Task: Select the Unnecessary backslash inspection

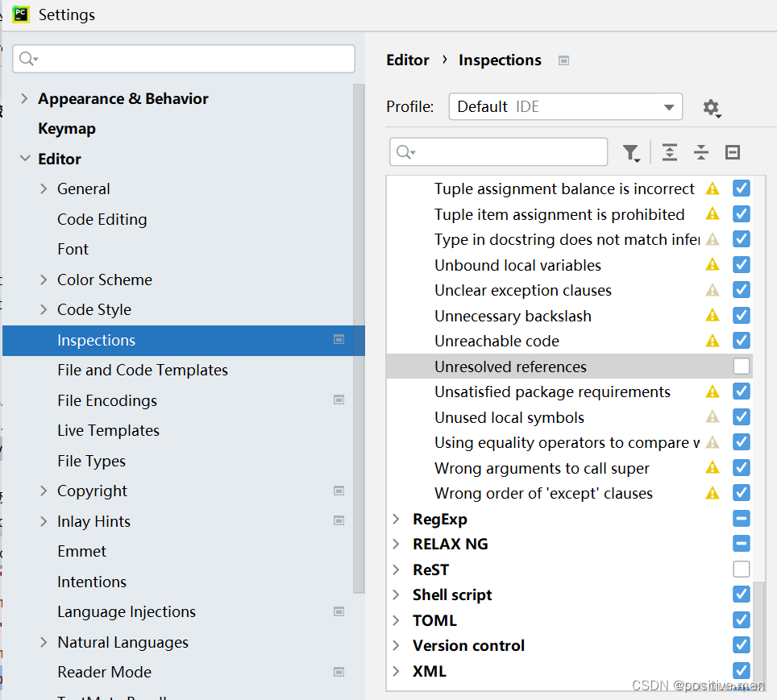Action: tap(513, 316)
